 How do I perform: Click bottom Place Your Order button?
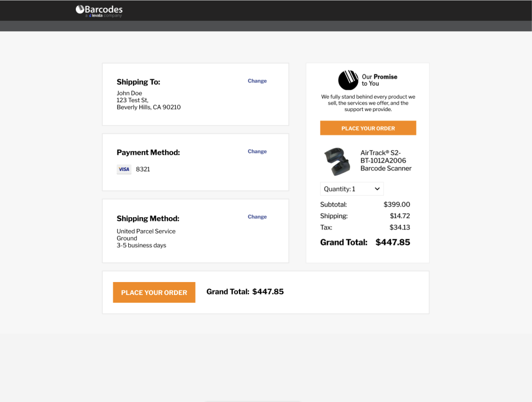coord(154,292)
